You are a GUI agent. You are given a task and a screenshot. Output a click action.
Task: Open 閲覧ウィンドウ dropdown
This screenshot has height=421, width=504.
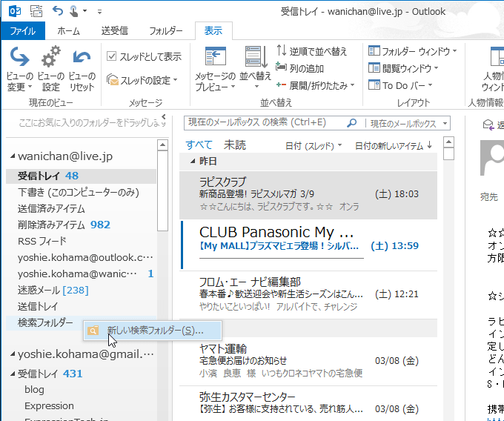(403, 68)
